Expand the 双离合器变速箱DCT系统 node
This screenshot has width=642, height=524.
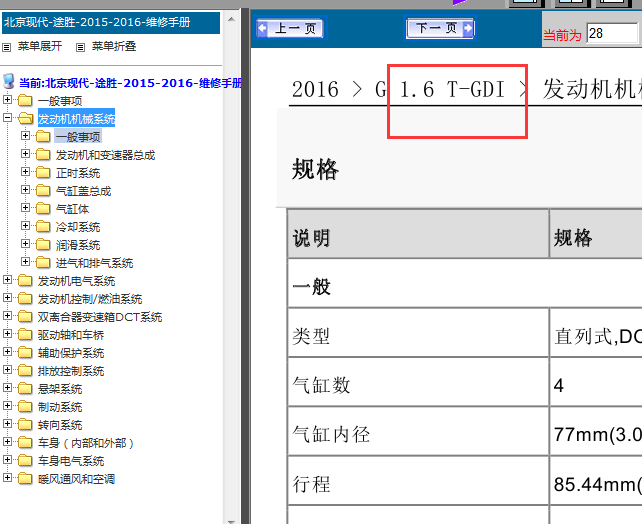(7, 316)
